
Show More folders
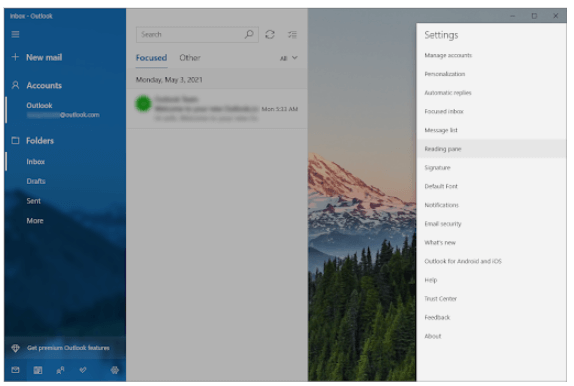pyautogui.click(x=35, y=221)
